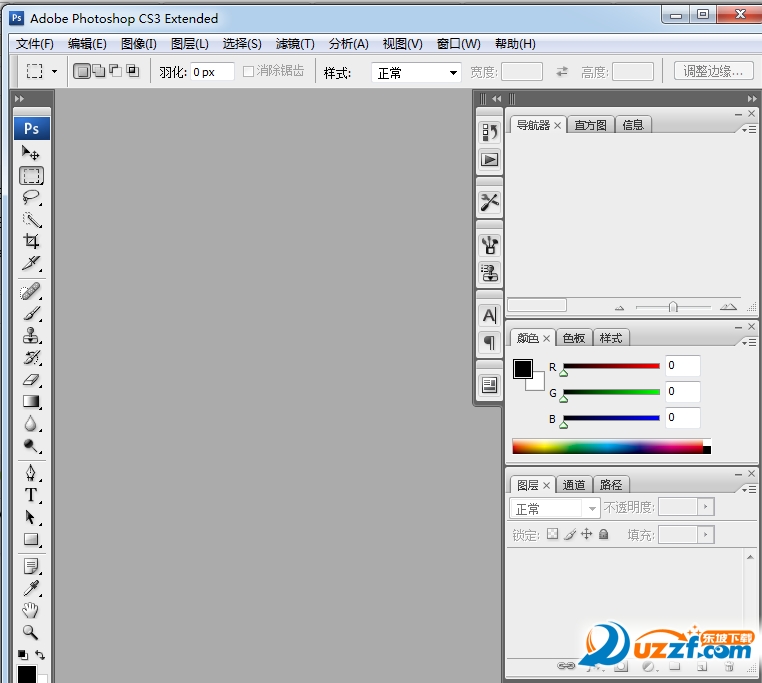Image resolution: width=762 pixels, height=683 pixels.
Task: Select the Lasso tool
Action: pos(31,197)
